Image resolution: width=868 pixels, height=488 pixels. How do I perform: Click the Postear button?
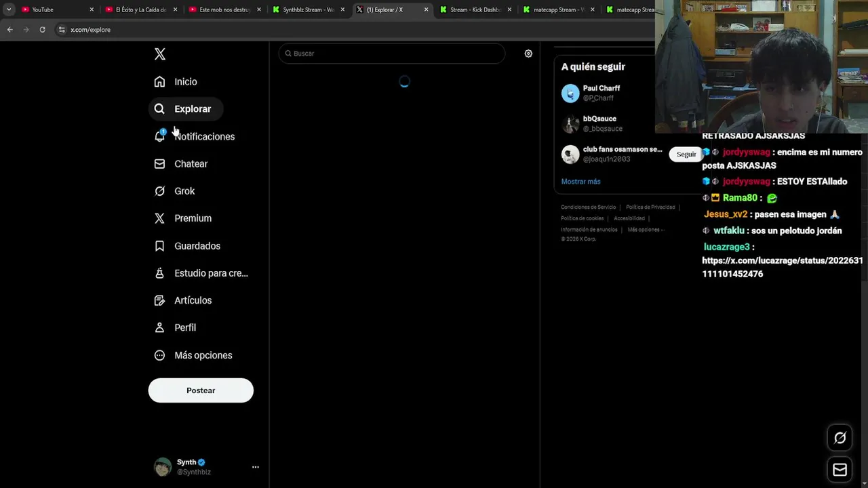[201, 390]
